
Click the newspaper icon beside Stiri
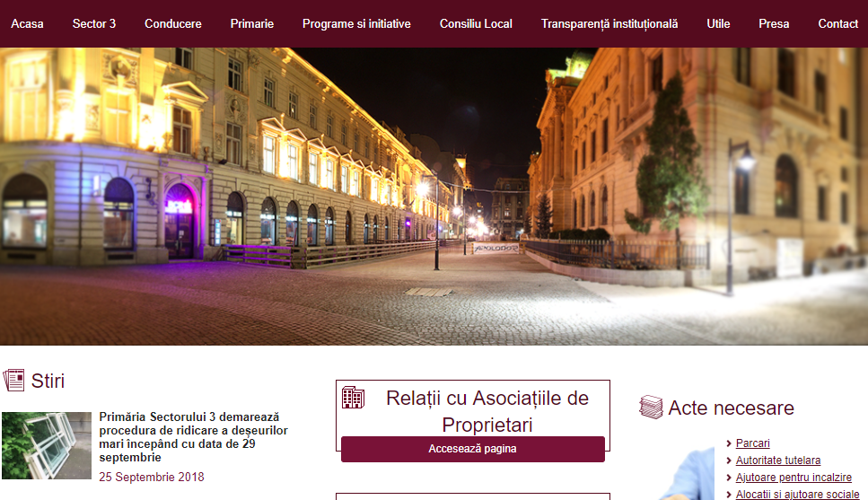click(13, 381)
